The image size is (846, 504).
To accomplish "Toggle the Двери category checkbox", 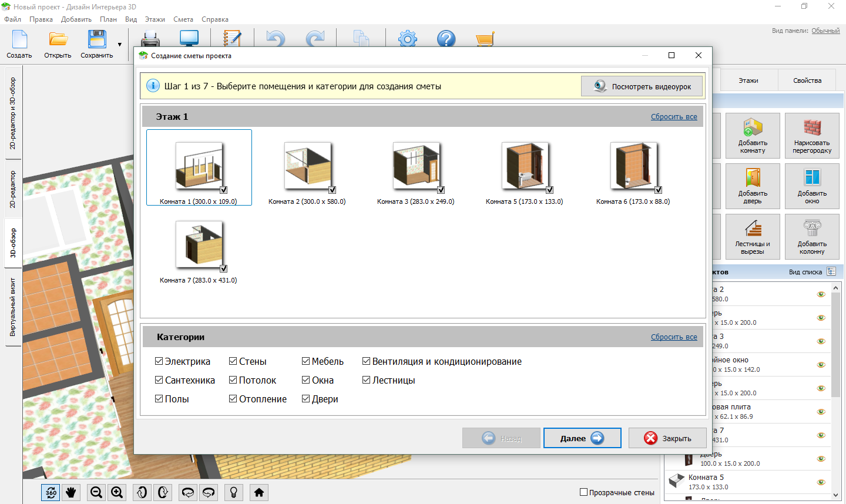I will point(305,399).
